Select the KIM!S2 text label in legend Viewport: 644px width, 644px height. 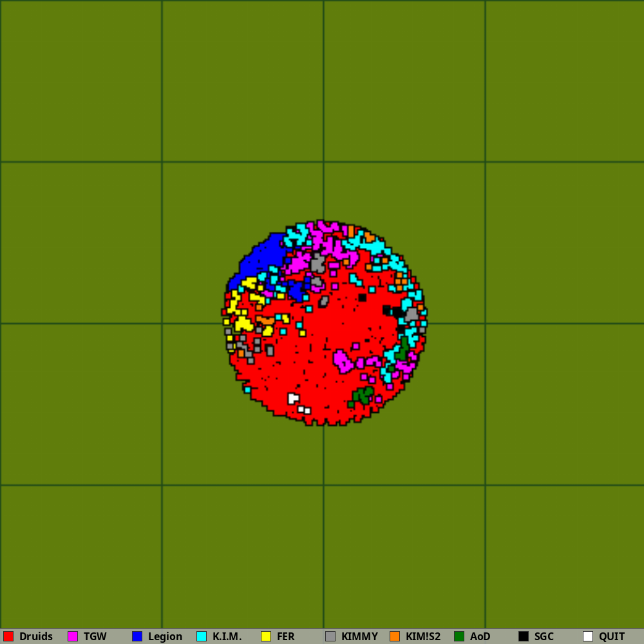click(423, 636)
